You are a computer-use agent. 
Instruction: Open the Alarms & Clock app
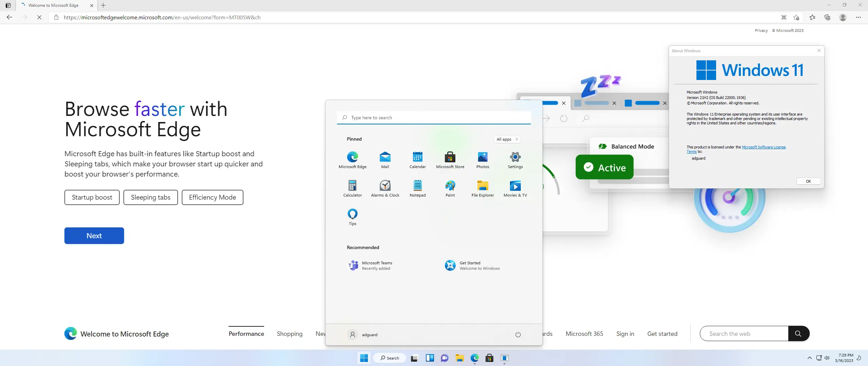(385, 188)
